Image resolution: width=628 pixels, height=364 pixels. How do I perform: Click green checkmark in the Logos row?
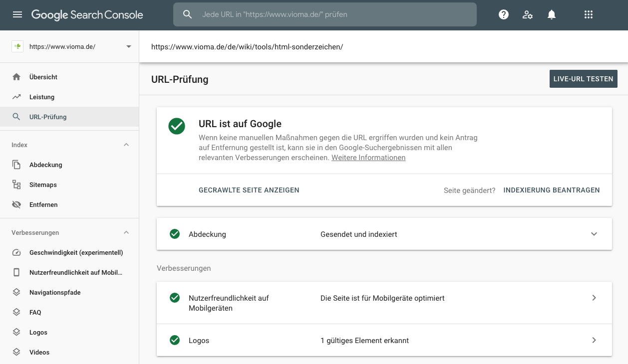tap(175, 340)
